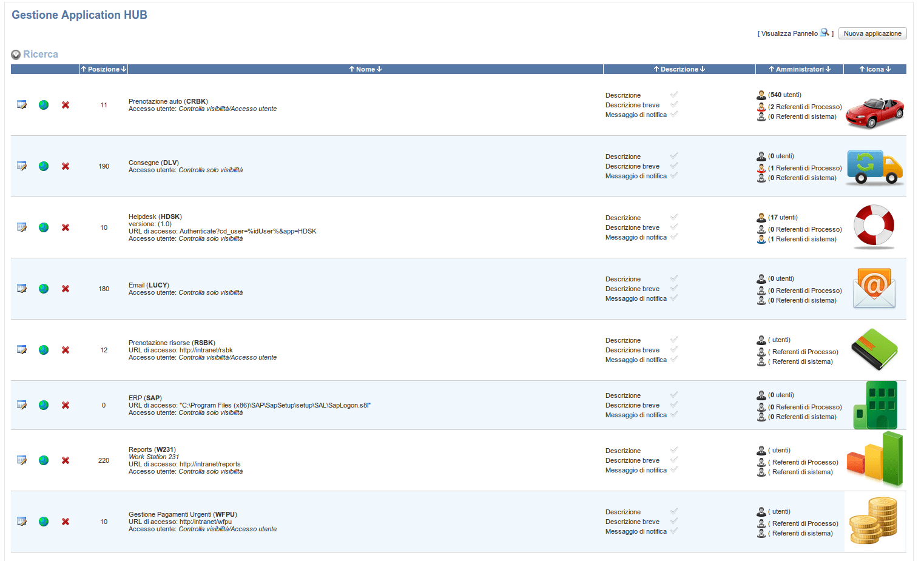This screenshot has width=924, height=561.
Task: Click the globe icon in Helpdesk row
Action: (x=44, y=227)
